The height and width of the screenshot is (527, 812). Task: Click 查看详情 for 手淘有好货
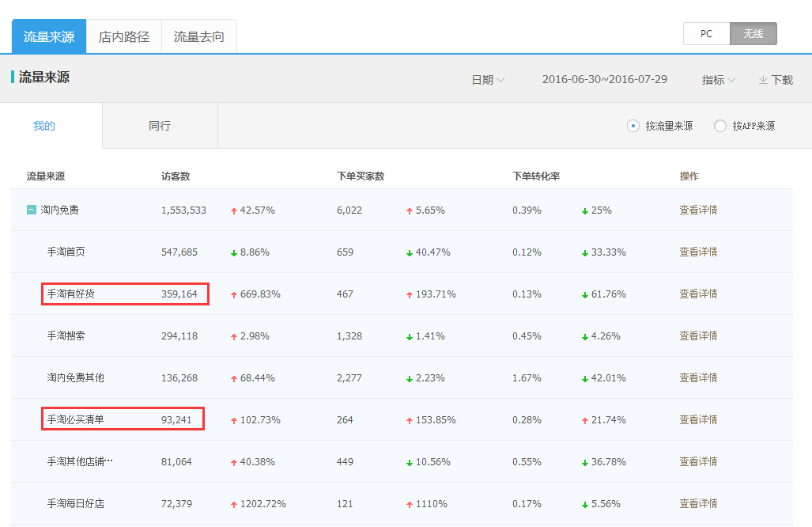click(x=699, y=294)
